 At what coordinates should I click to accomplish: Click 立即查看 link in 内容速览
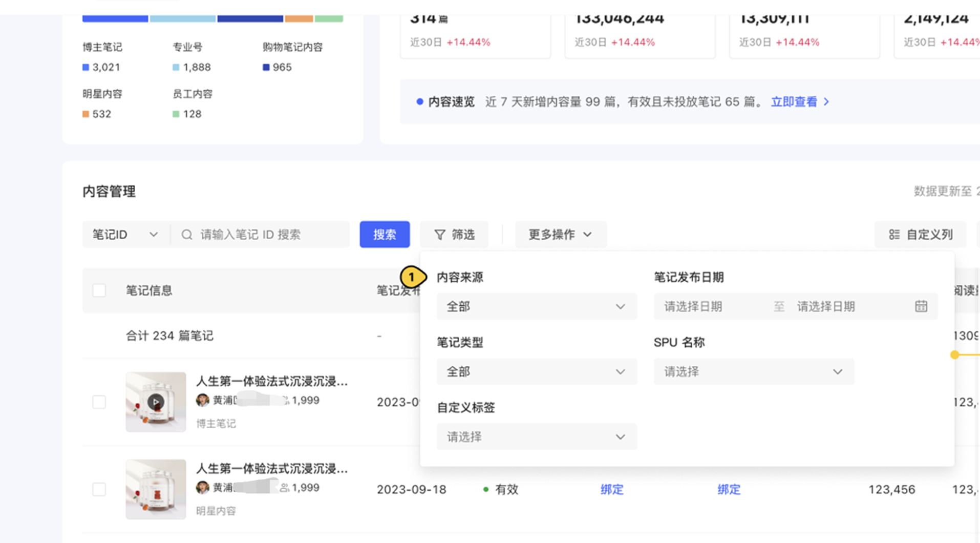point(794,101)
